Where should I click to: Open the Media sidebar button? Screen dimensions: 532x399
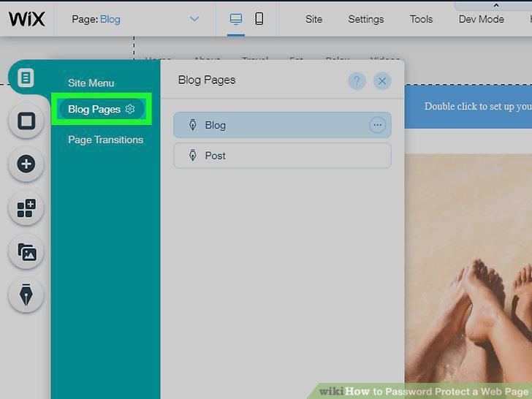pos(26,251)
